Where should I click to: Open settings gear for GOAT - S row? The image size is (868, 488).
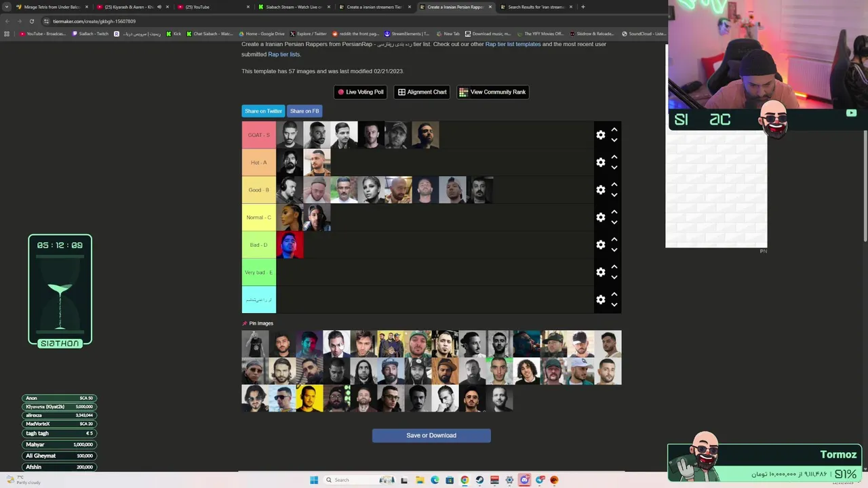coord(600,135)
